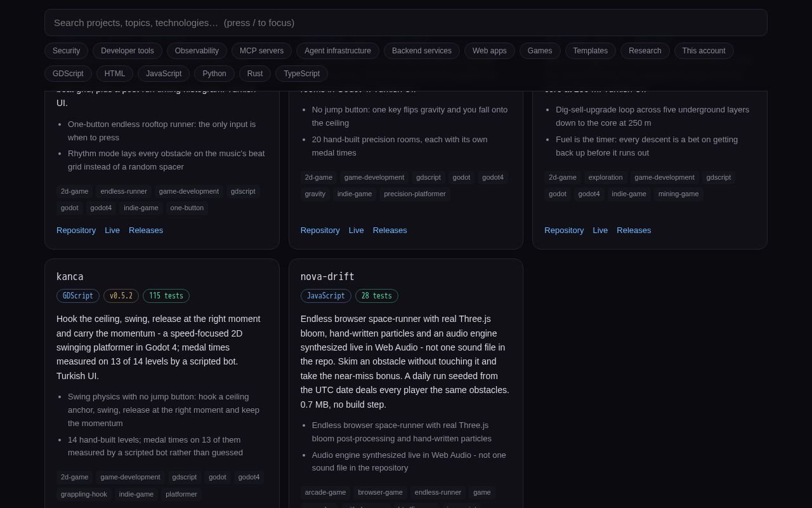Click GDScript language badge on kanca card
This screenshot has height=508, width=812.
pyautogui.click(x=78, y=296)
